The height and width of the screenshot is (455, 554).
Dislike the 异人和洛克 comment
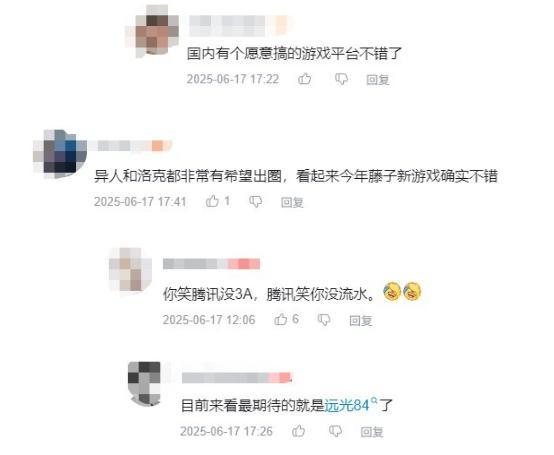point(255,202)
